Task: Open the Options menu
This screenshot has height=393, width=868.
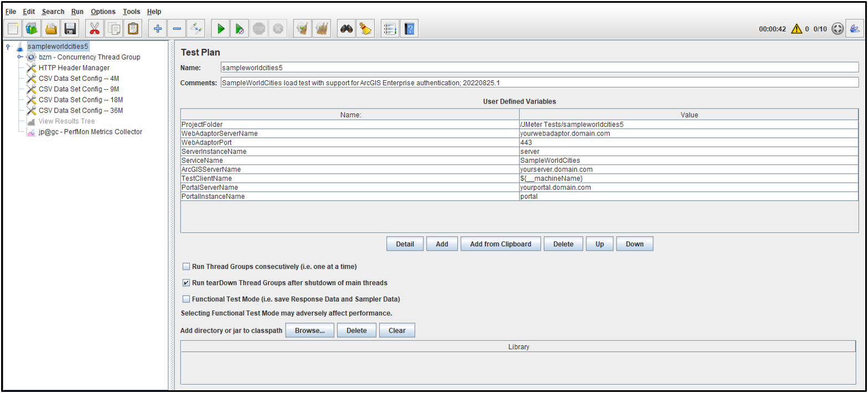Action: click(103, 11)
